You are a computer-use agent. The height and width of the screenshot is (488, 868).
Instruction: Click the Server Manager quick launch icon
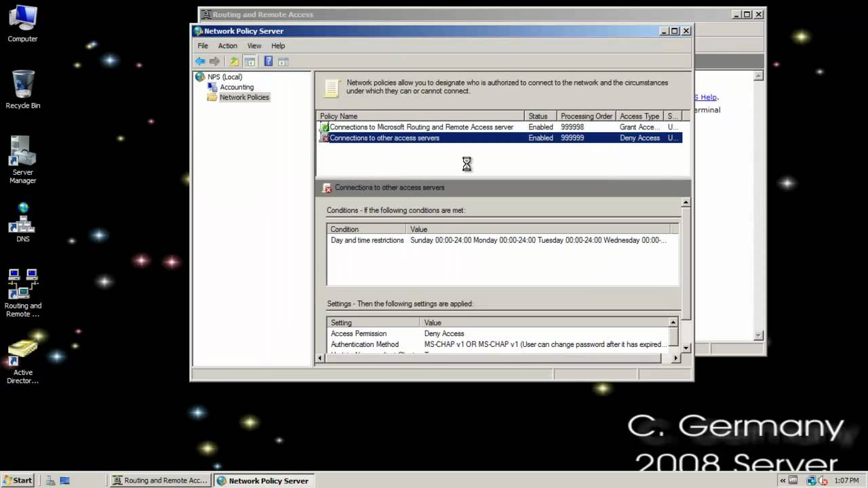pyautogui.click(x=50, y=481)
